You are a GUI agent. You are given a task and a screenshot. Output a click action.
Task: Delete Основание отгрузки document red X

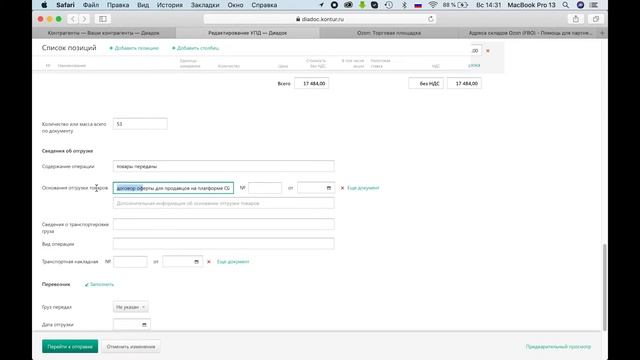click(x=342, y=188)
